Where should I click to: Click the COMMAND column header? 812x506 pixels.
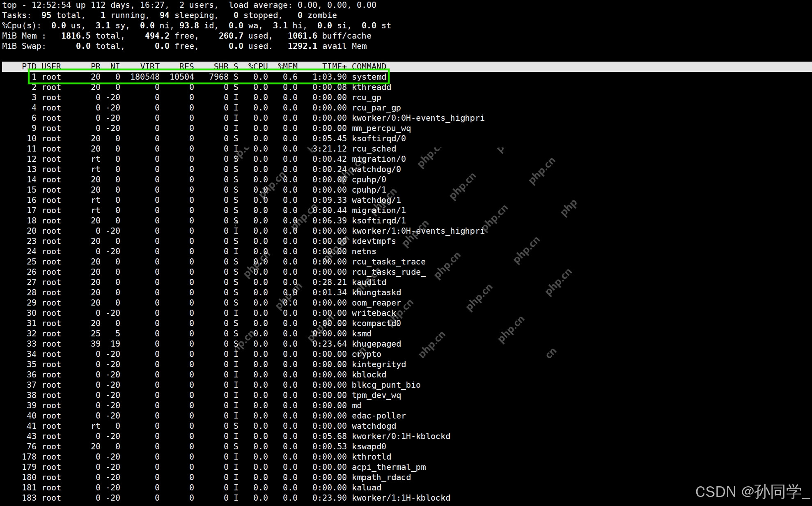tap(369, 67)
